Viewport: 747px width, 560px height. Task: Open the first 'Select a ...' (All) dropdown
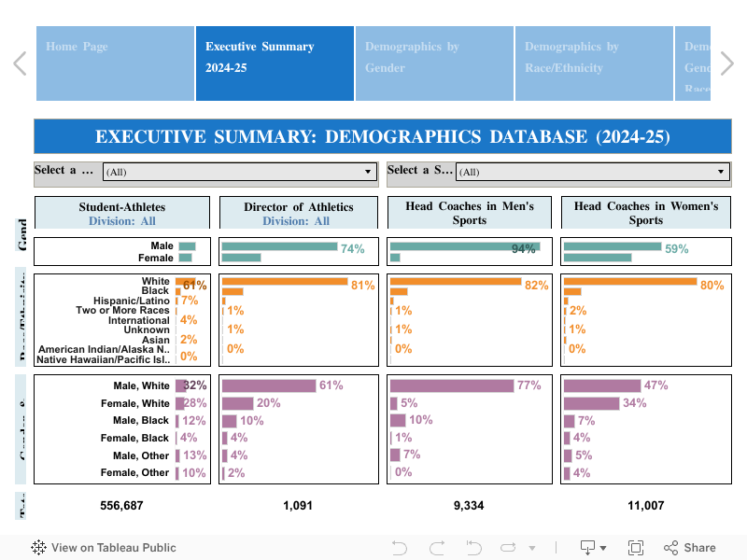[x=239, y=172]
